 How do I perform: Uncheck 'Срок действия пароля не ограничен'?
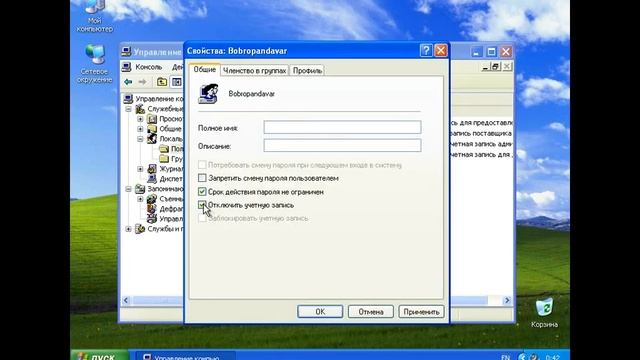click(x=202, y=191)
